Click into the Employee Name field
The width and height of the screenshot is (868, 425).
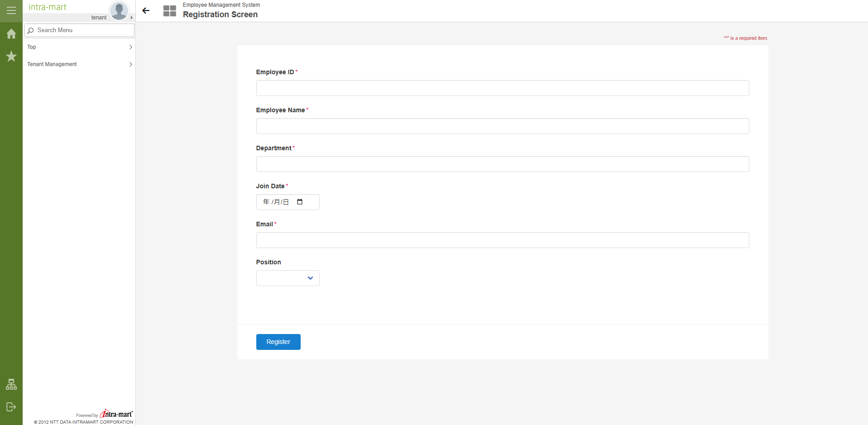point(502,126)
